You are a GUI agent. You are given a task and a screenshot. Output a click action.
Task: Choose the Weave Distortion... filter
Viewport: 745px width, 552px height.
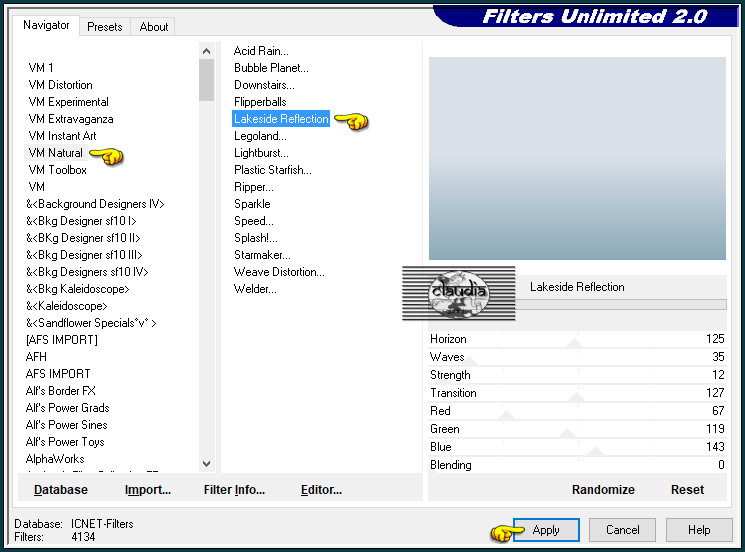279,272
